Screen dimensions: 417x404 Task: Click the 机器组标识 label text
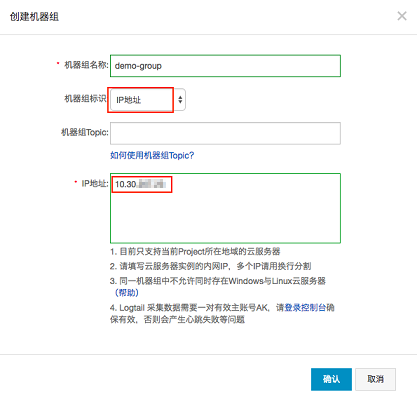coord(85,99)
